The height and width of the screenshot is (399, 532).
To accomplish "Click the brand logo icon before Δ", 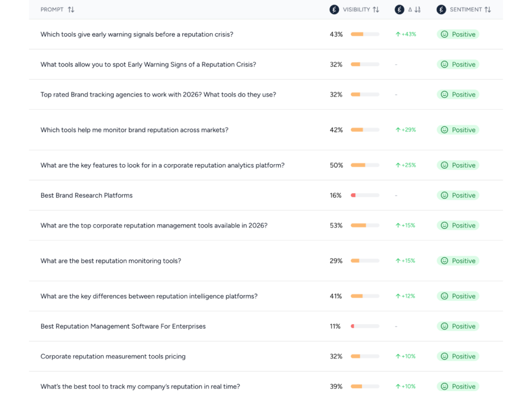I will tap(400, 9).
